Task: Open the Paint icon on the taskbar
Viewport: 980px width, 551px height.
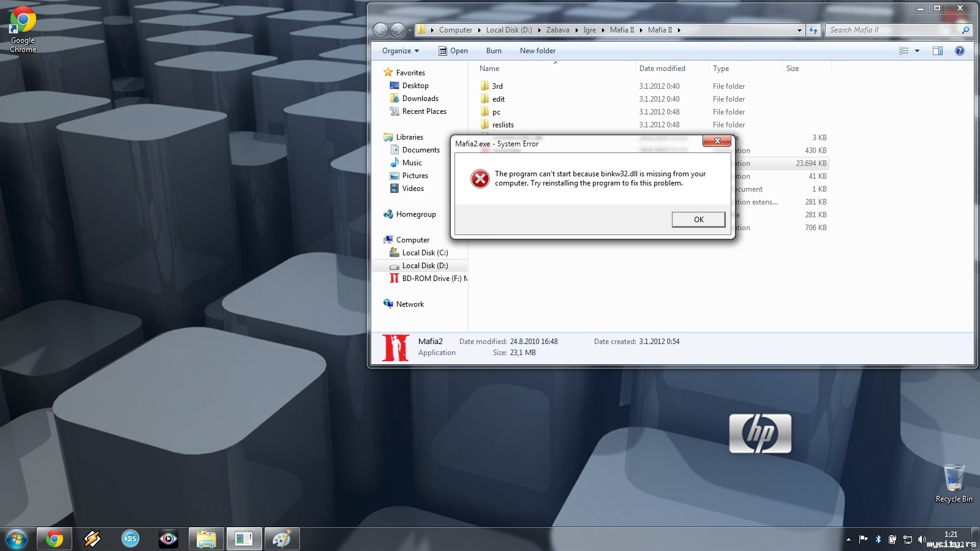Action: [282, 539]
